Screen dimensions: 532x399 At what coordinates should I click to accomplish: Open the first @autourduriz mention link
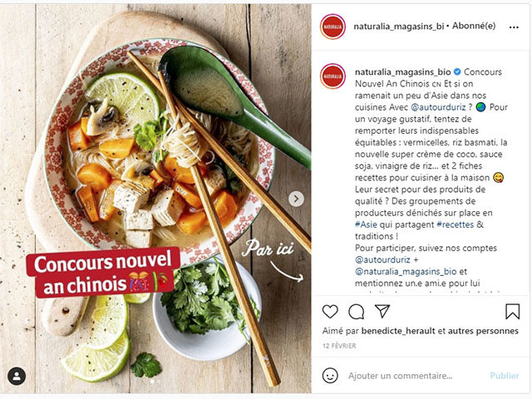point(438,107)
